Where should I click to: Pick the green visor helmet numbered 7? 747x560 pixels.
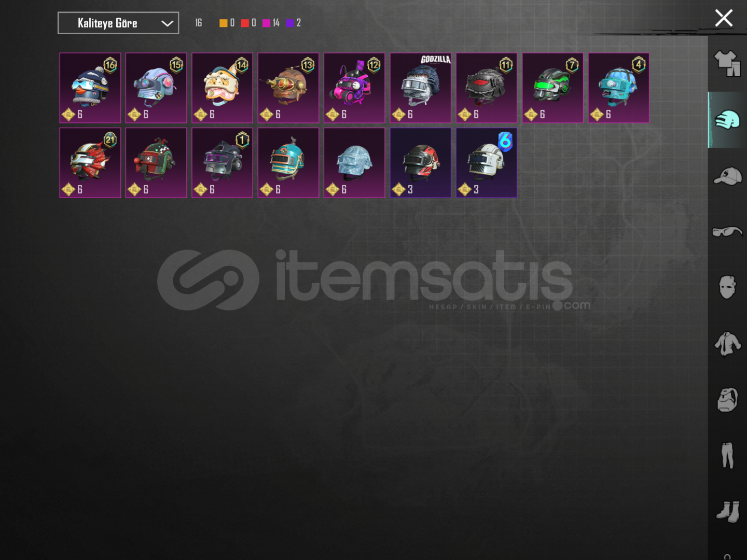click(552, 88)
